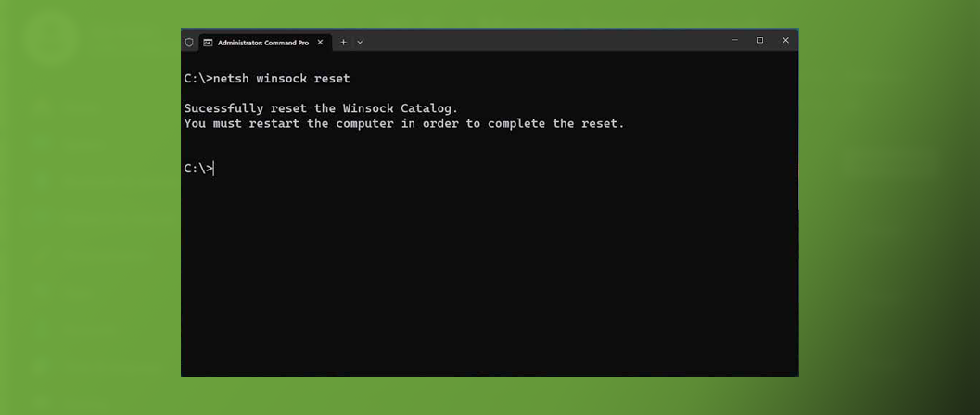Maximize the terminal window
Image resolution: width=980 pixels, height=415 pixels.
pos(760,41)
